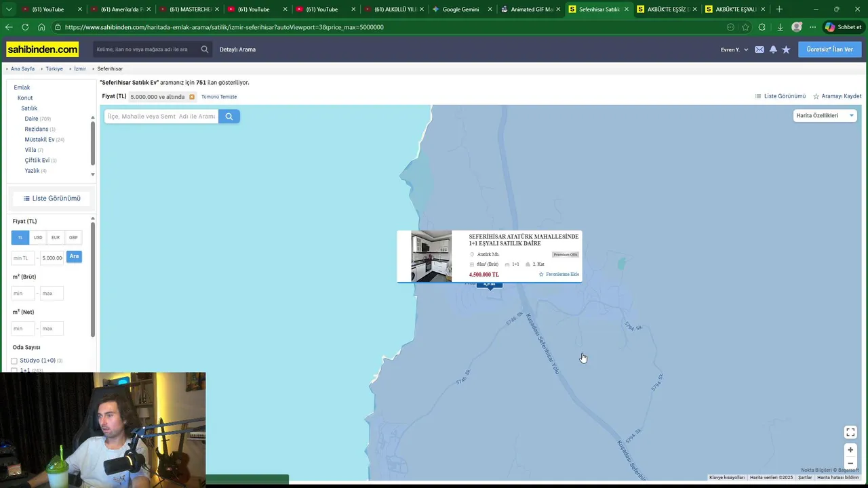Open the browser profile avatar
Viewport: 868px width, 488px height.
[x=797, y=27]
